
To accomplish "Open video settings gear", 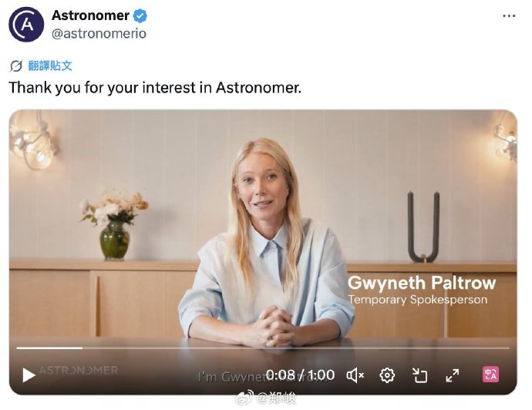I will coord(387,375).
